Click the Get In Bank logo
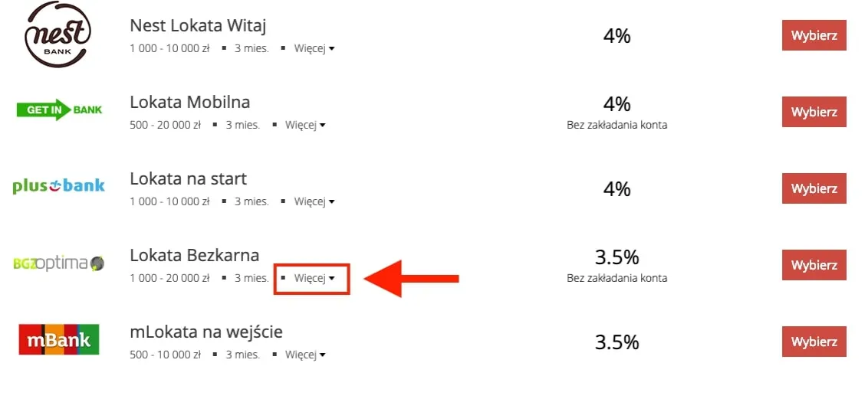This screenshot has width=868, height=399. [x=59, y=110]
